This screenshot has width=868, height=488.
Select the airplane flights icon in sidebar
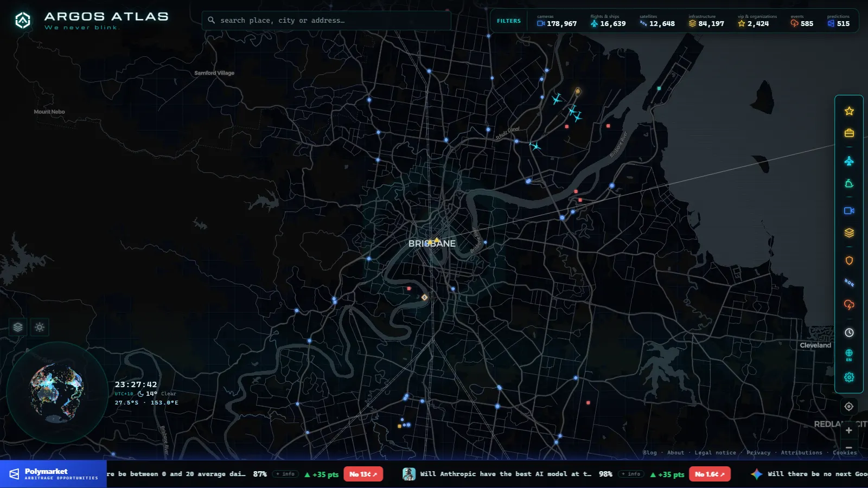[849, 161]
